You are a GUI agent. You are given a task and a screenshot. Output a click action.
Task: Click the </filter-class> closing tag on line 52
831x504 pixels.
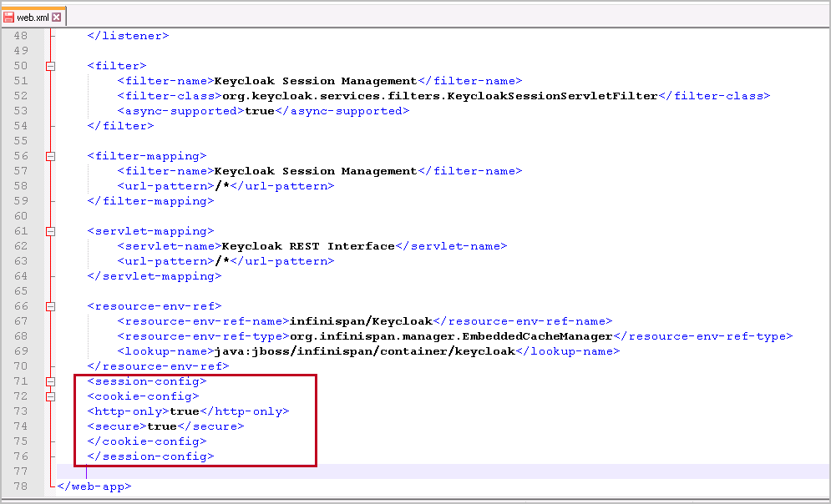coord(714,96)
